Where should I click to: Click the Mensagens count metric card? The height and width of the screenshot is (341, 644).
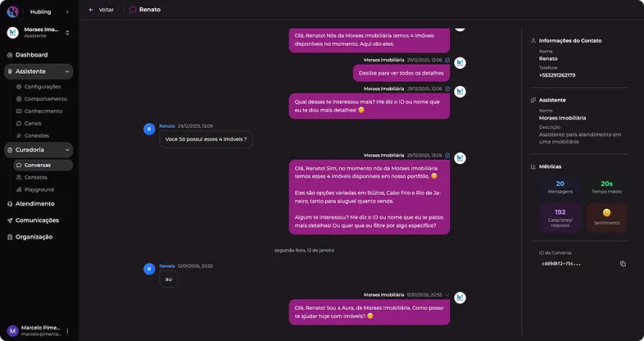[x=560, y=187]
